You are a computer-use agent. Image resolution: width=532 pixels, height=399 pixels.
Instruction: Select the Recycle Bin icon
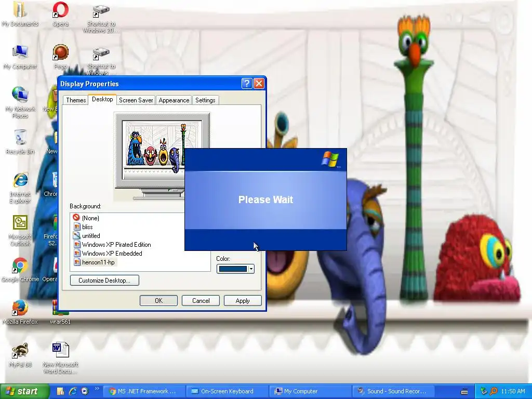[20, 142]
